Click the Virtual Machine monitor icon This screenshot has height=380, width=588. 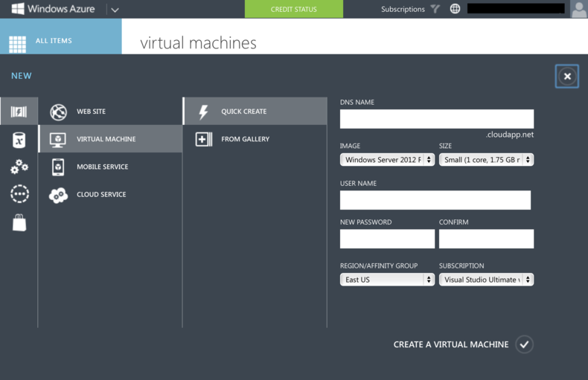point(58,139)
